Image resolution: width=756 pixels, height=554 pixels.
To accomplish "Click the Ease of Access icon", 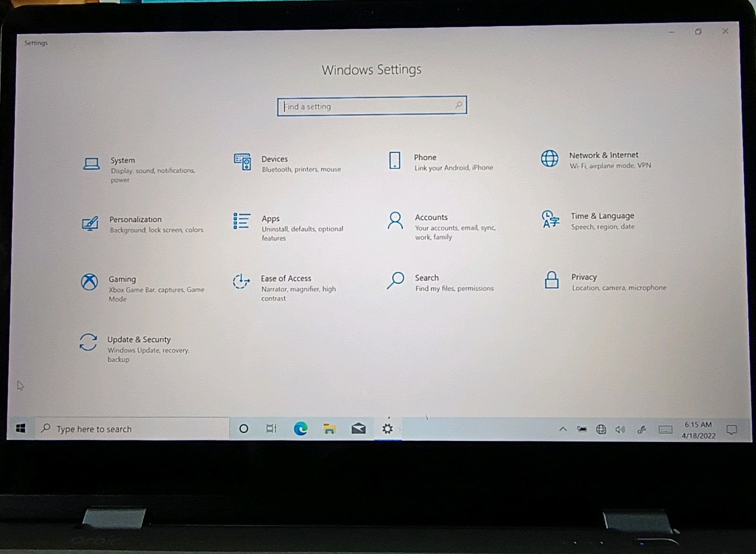I will [241, 281].
